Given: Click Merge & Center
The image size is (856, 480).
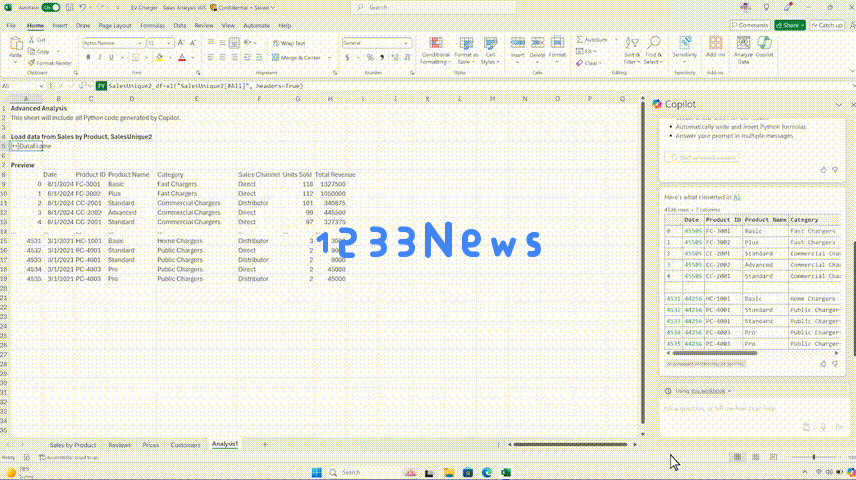Looking at the screenshot, I should (x=296, y=57).
